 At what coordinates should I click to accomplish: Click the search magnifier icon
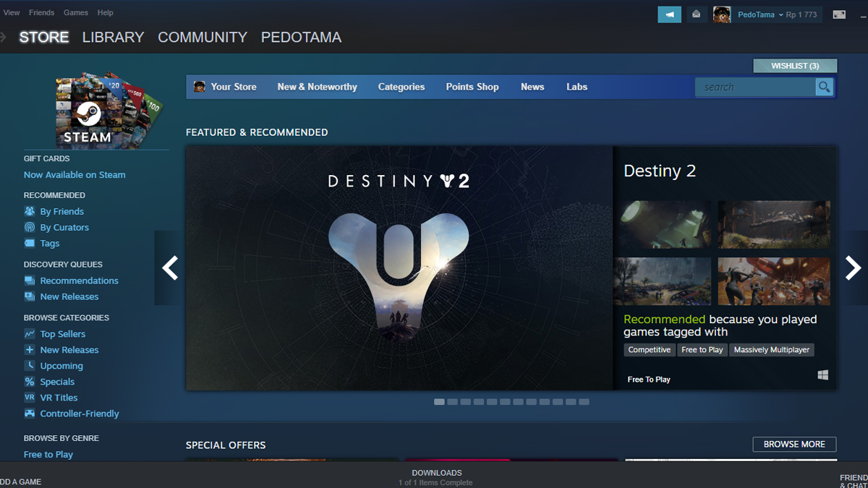(824, 87)
